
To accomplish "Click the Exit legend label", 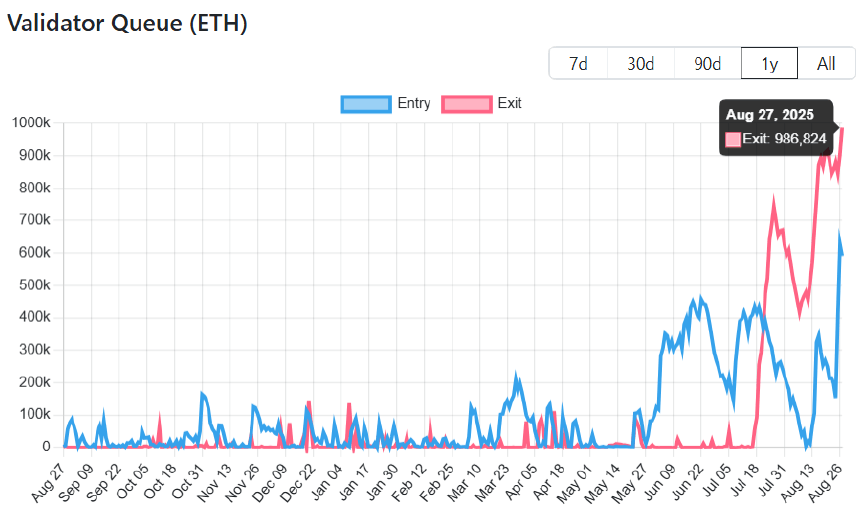I will pyautogui.click(x=509, y=103).
